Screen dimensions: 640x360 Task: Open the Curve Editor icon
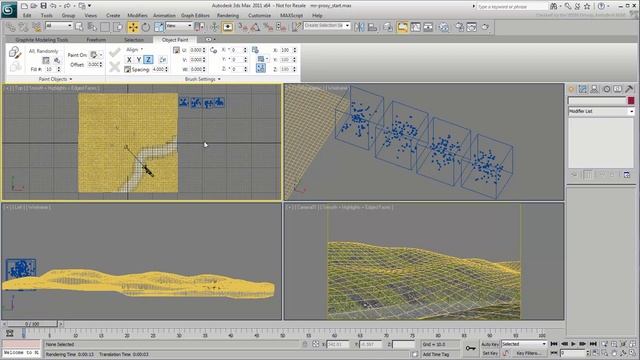coord(416,27)
